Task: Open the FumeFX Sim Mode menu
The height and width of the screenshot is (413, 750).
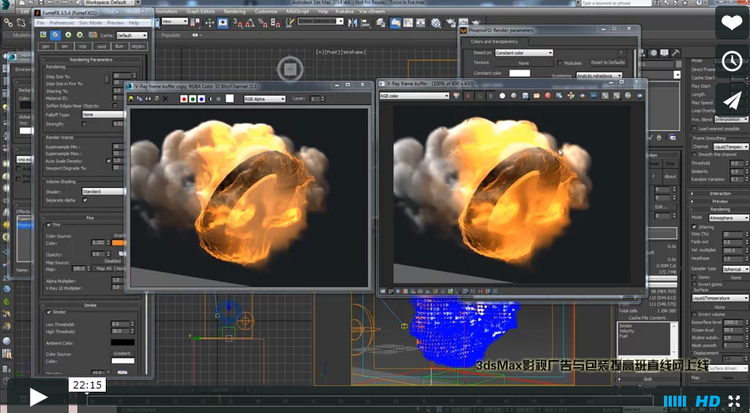Action: (x=90, y=22)
